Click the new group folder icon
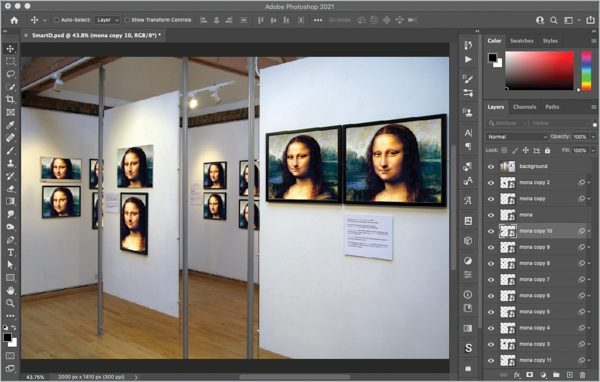Screen dimensions: 600x382 [556, 375]
